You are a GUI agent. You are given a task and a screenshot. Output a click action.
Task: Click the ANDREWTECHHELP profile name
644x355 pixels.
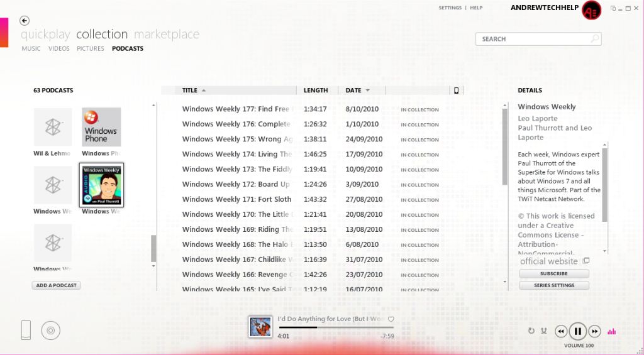[545, 8]
